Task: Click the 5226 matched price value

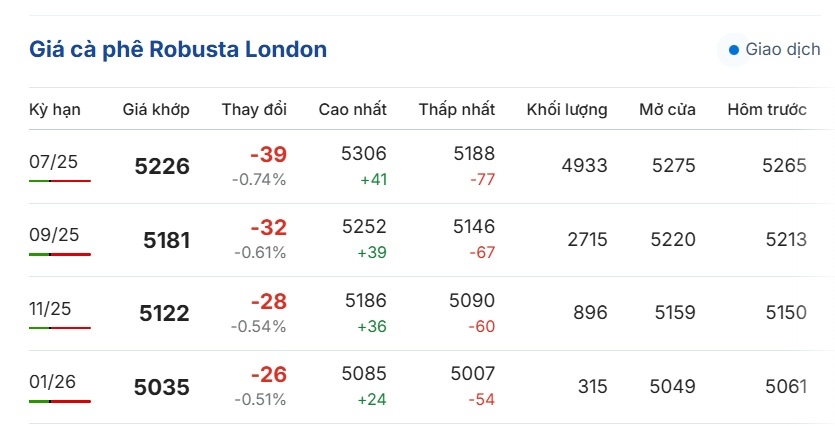Action: pyautogui.click(x=162, y=166)
